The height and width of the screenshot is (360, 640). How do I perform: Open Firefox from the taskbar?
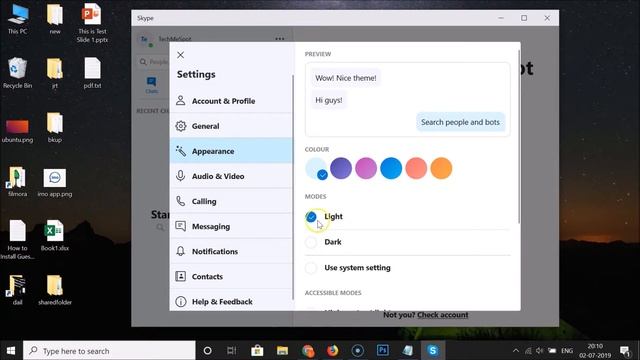coord(333,351)
